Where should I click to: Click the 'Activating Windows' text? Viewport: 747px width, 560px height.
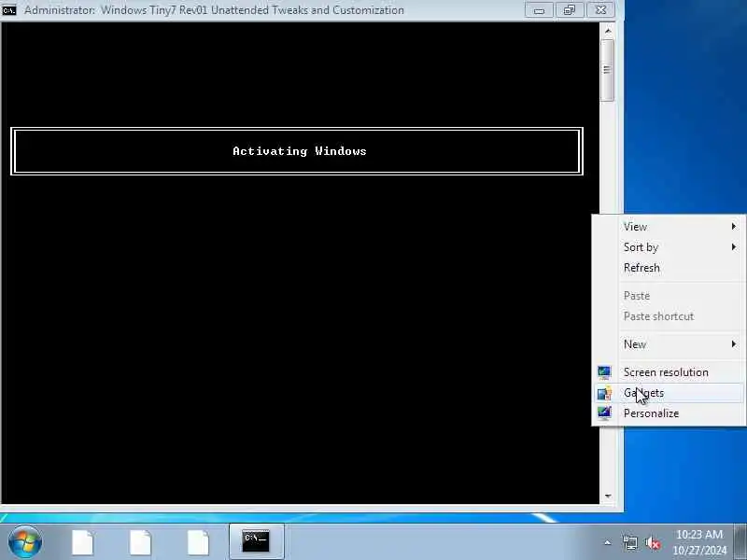[x=300, y=151]
